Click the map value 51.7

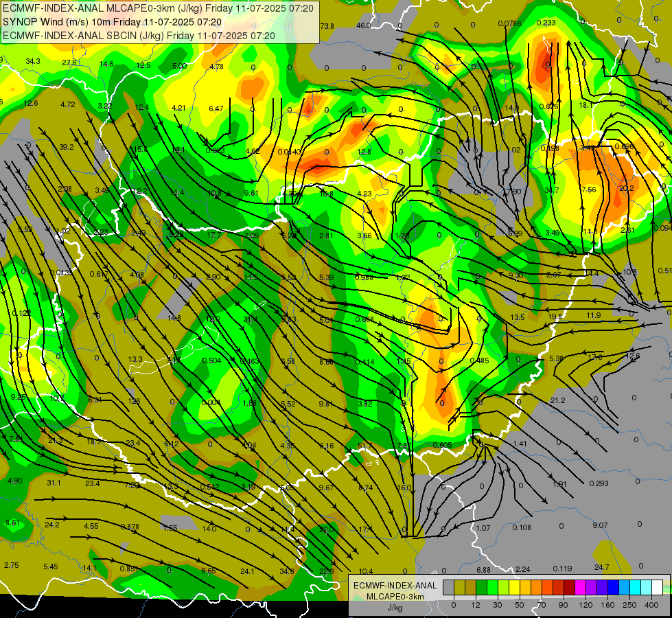point(364,446)
